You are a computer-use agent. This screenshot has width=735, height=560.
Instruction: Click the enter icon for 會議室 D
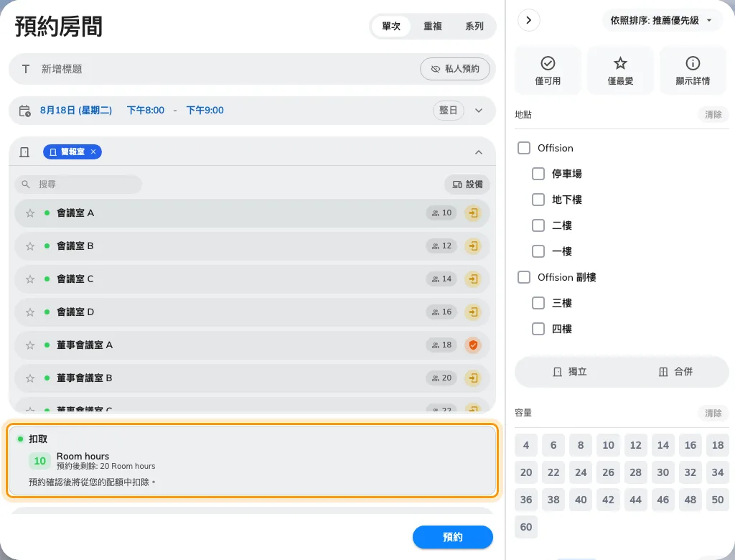pyautogui.click(x=473, y=312)
